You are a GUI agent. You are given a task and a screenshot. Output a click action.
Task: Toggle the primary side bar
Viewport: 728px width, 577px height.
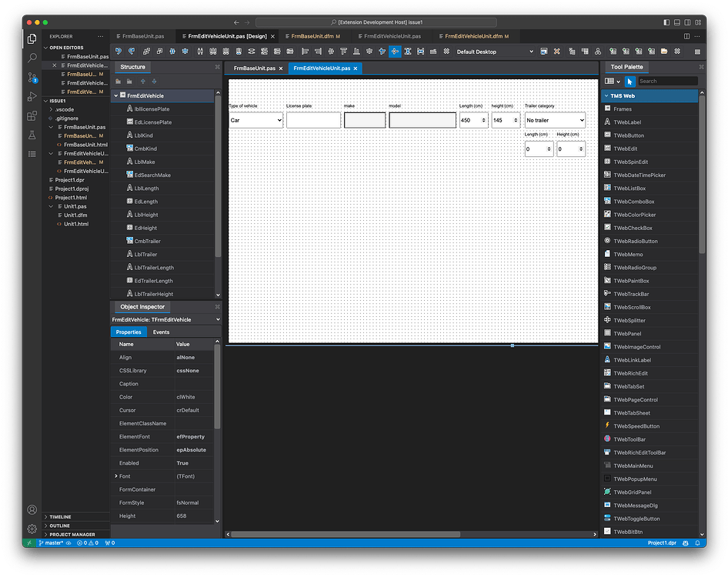tap(666, 22)
